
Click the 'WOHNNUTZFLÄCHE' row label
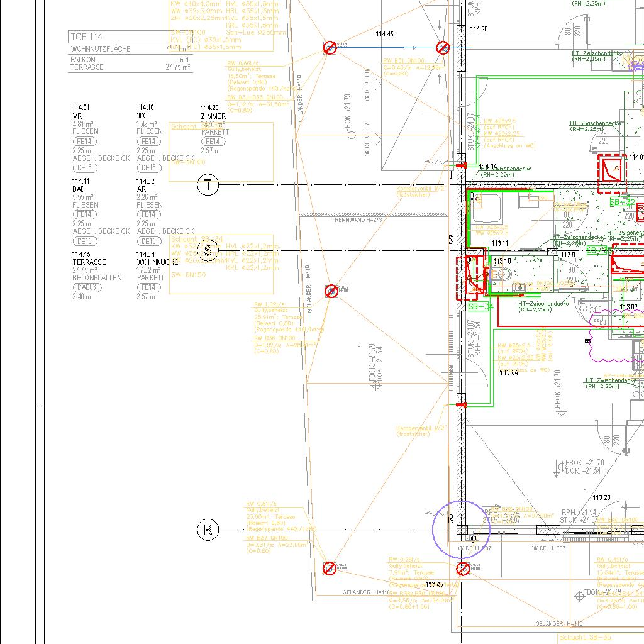click(x=101, y=49)
